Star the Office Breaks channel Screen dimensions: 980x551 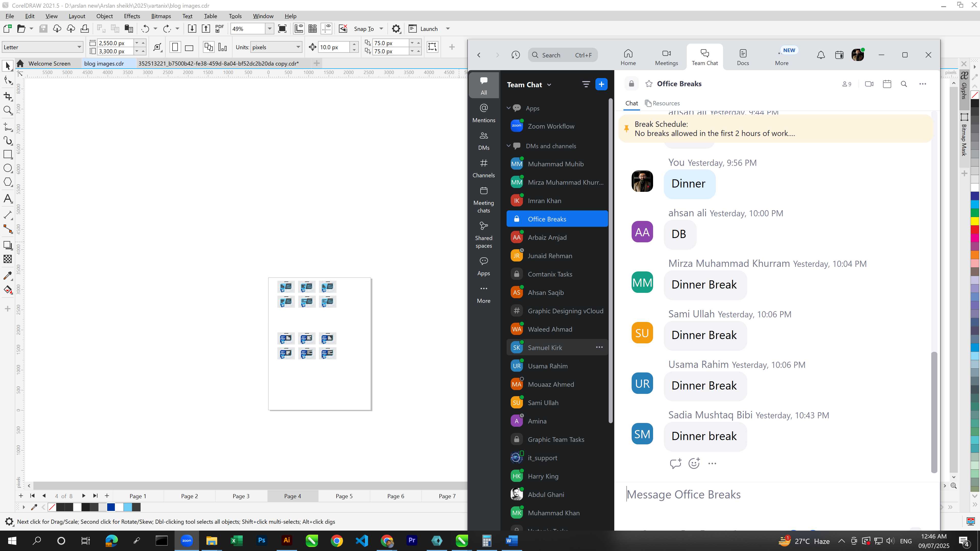(649, 84)
